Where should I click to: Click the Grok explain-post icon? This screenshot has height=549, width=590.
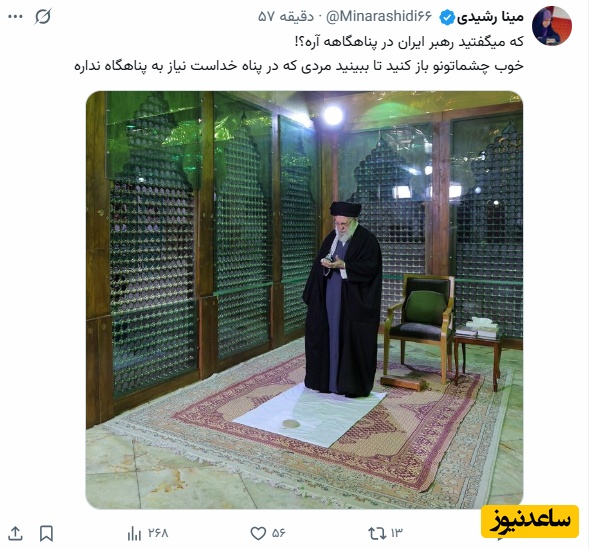point(43,17)
